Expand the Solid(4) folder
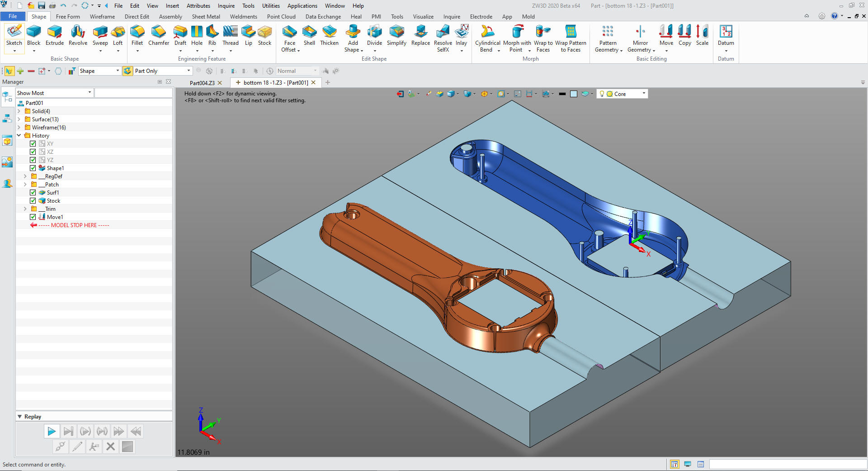 click(x=19, y=111)
